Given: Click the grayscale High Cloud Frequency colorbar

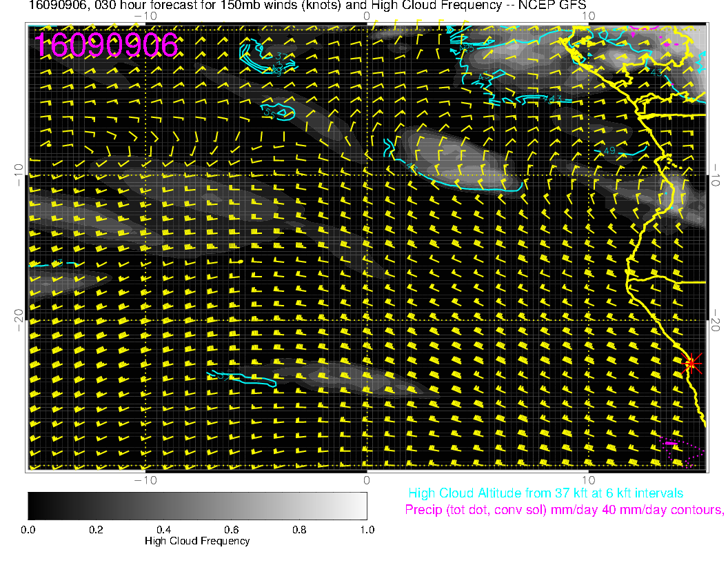Looking at the screenshot, I should 197,506.
